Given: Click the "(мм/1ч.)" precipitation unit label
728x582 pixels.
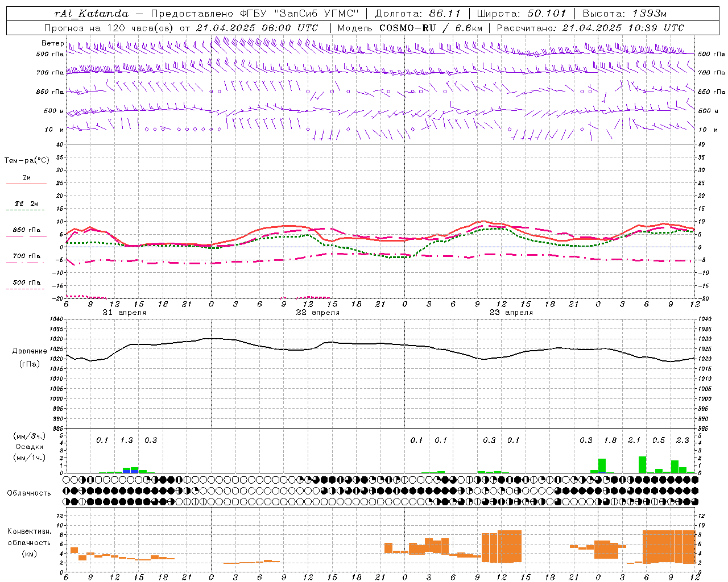Looking at the screenshot, I should coord(29,457).
